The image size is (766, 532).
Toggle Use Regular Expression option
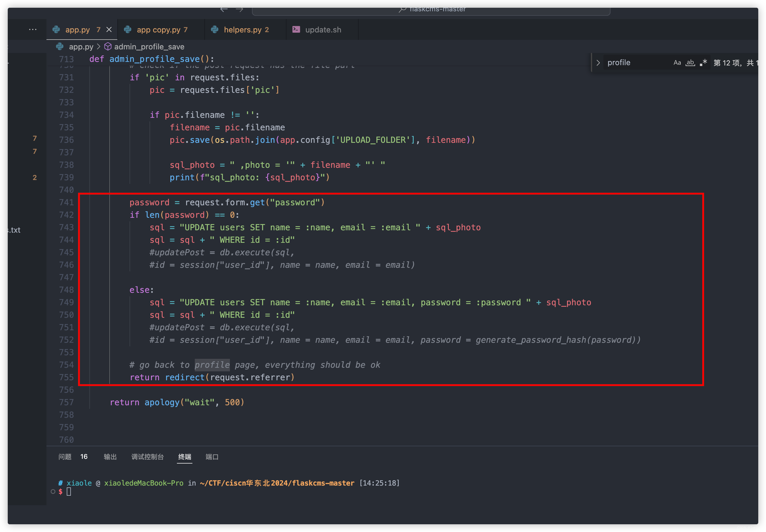point(703,63)
